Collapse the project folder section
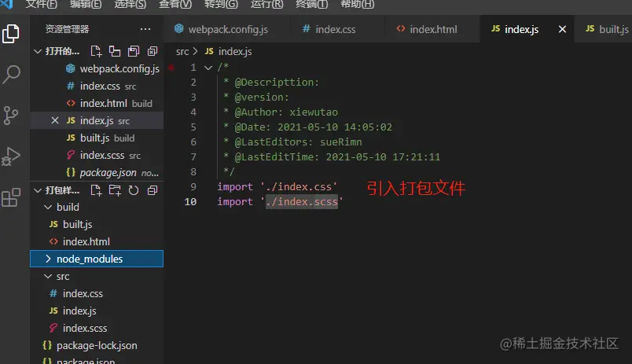Screen dimensions: 632x364 pos(38,189)
